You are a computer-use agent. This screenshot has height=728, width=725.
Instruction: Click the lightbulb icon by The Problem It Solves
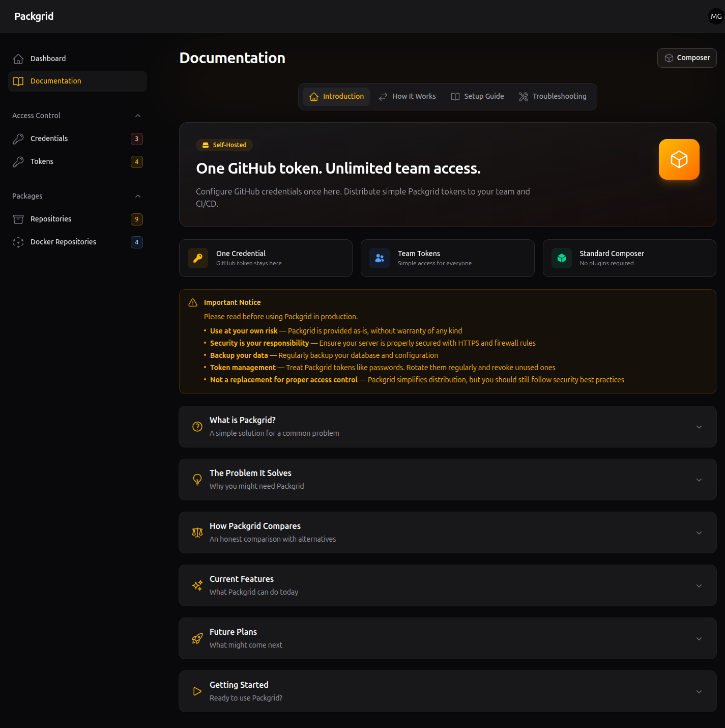[x=197, y=480]
